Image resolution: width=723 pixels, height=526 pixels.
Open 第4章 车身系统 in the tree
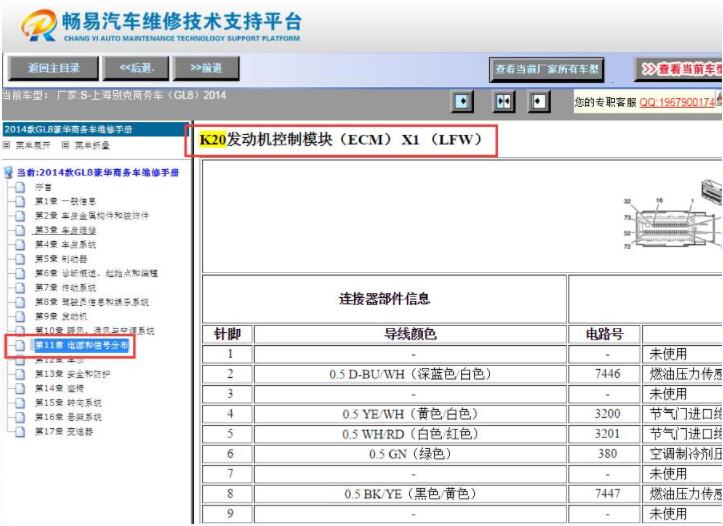(65, 244)
